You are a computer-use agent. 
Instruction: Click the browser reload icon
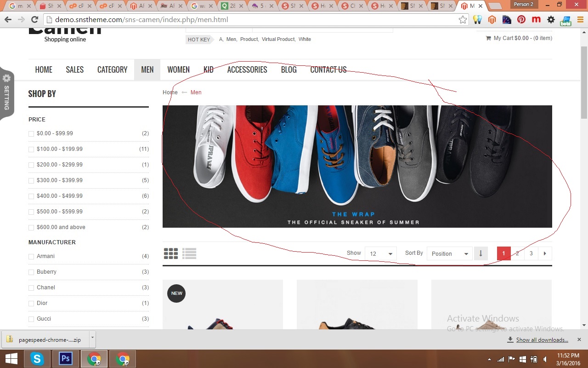[x=34, y=20]
